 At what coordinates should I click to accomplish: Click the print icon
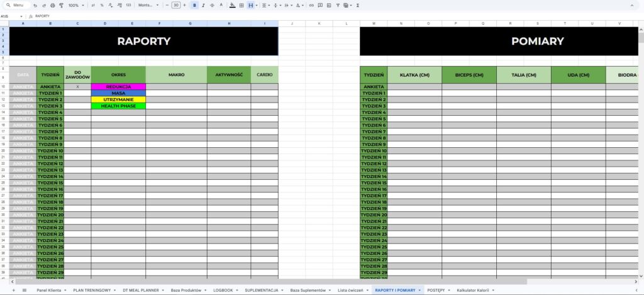coord(53,5)
